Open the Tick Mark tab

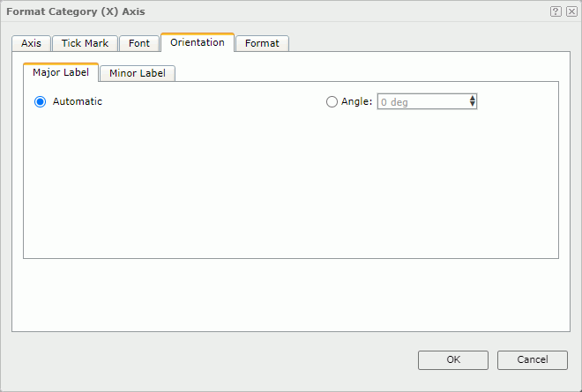[85, 43]
